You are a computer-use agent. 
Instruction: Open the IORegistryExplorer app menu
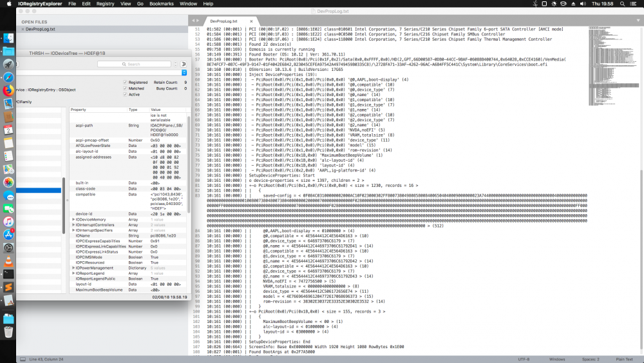coord(40,4)
